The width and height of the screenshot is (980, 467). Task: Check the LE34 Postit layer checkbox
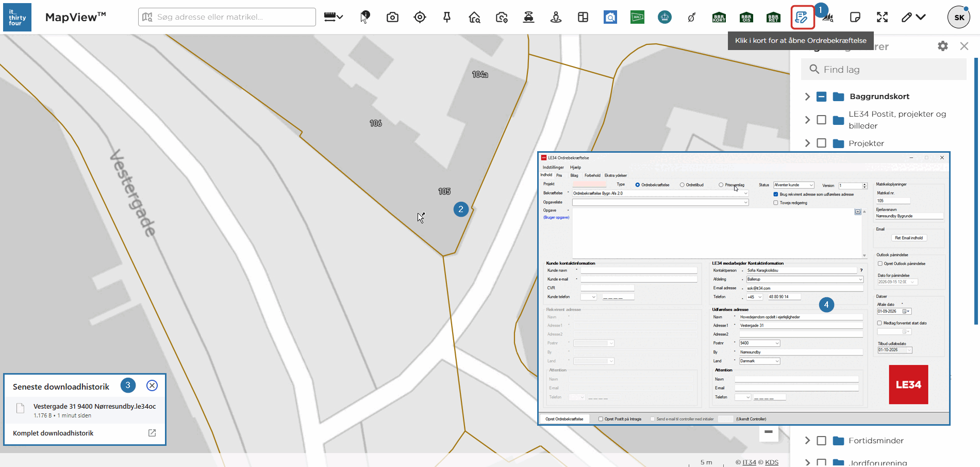click(x=822, y=120)
